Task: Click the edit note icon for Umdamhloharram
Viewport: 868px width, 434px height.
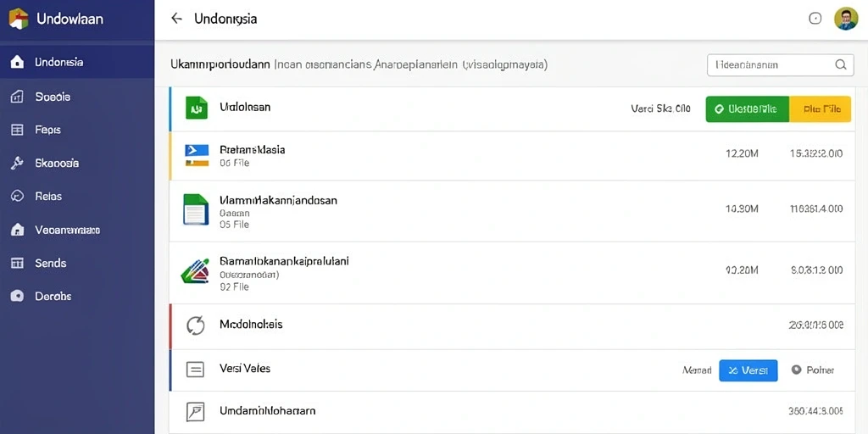Action: tap(196, 411)
